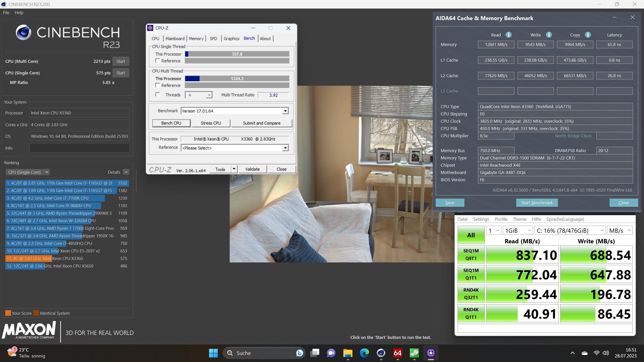Switch to CPU tab in CPU-Z

(155, 38)
